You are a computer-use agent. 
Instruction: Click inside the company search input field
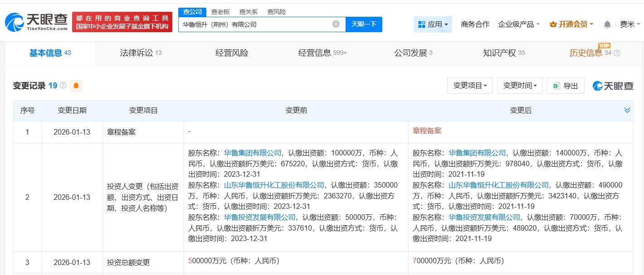pos(259,24)
